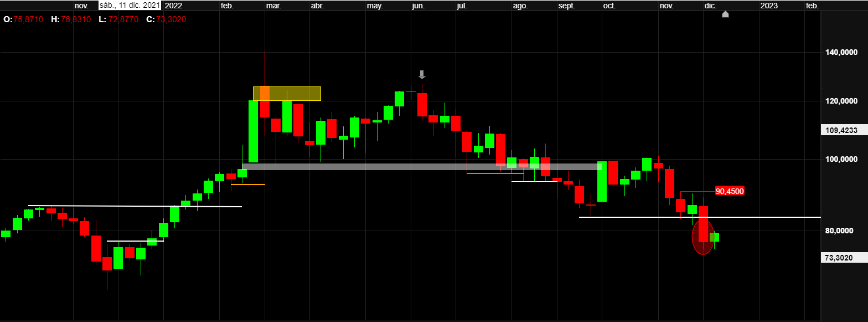Viewport: 868px width, 322px height.
Task: Select the short orange horizontal line near February
Action: click(x=248, y=184)
